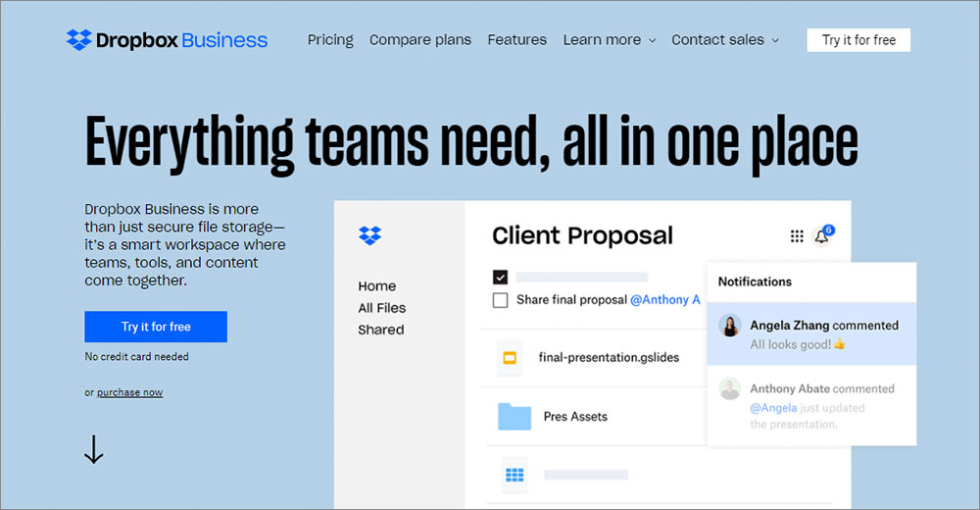Click Angela Zhang's avatar
Screen dimensions: 980x510
coord(729,326)
